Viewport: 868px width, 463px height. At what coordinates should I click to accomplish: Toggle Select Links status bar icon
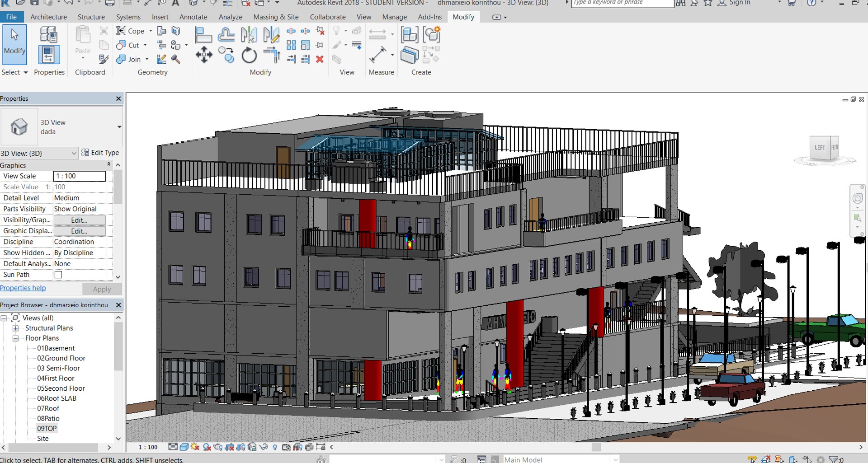(x=752, y=459)
